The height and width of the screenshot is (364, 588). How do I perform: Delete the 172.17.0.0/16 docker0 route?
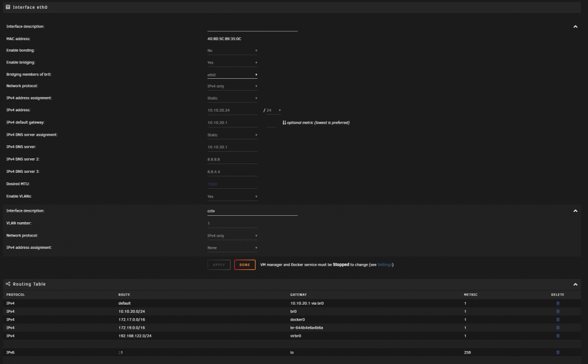(557, 320)
